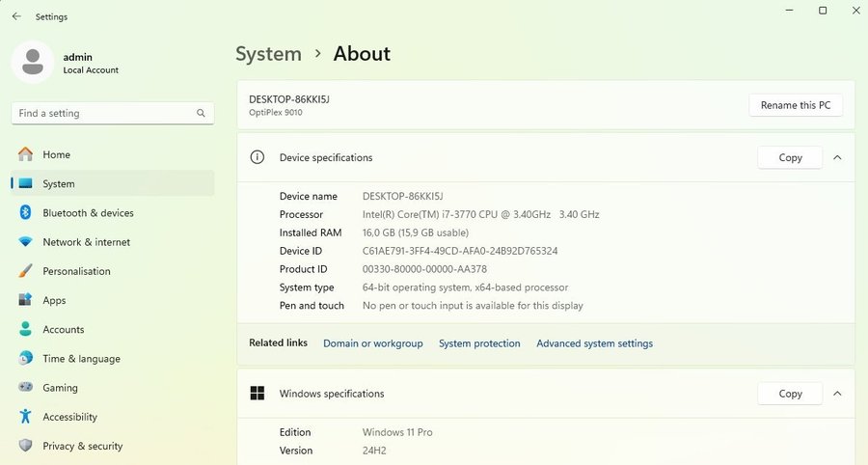Open Privacy & security shield icon

[25, 446]
